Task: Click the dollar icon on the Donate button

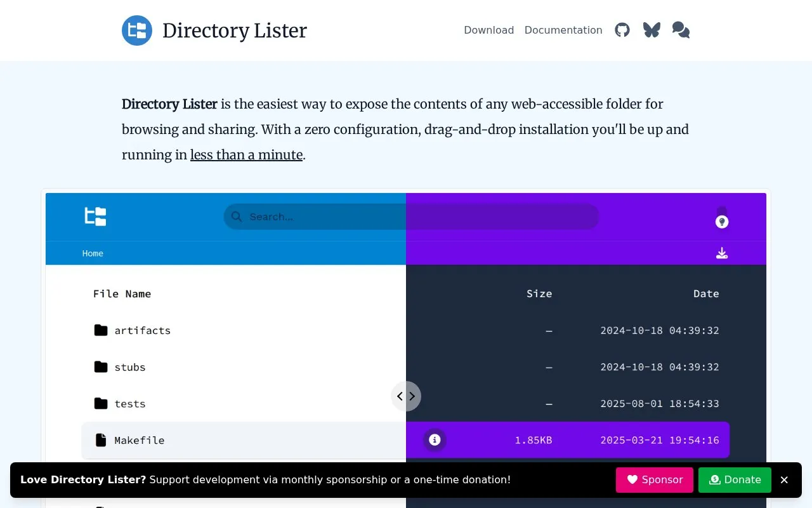Action: (x=715, y=480)
